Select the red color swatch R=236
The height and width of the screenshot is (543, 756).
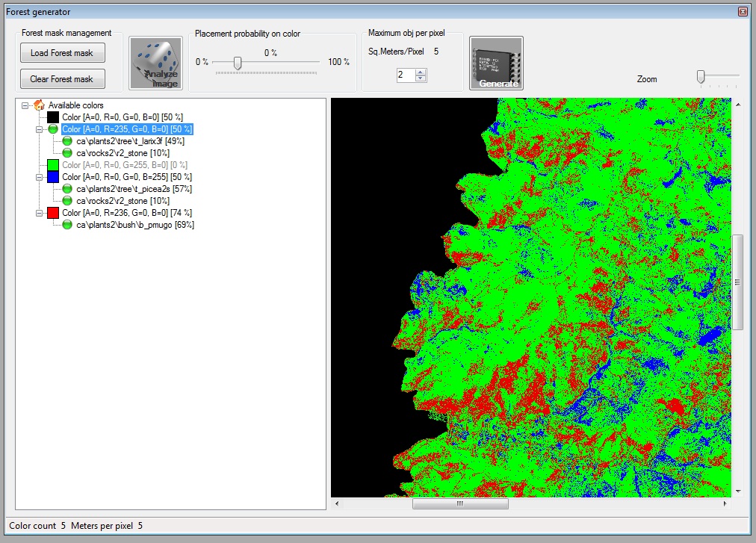53,213
